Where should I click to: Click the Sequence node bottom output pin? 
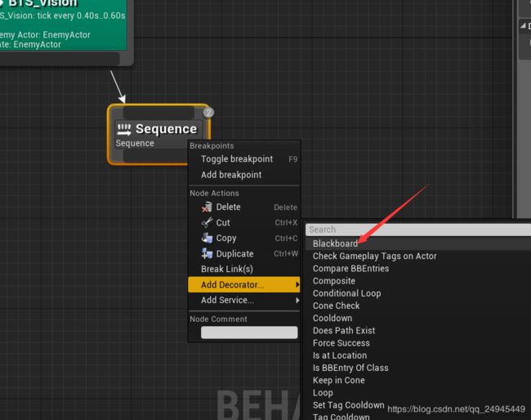tap(155, 156)
